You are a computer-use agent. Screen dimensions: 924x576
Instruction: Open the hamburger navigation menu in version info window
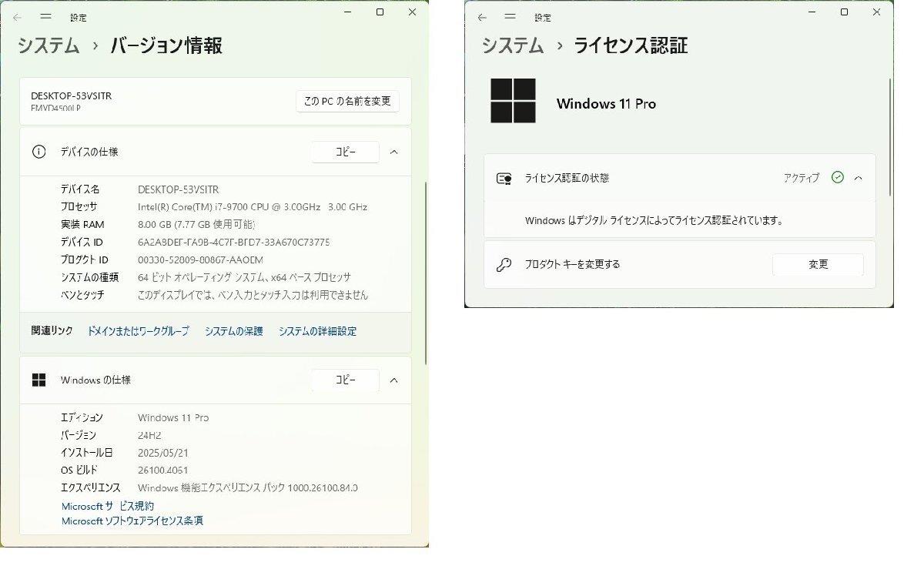pos(46,16)
